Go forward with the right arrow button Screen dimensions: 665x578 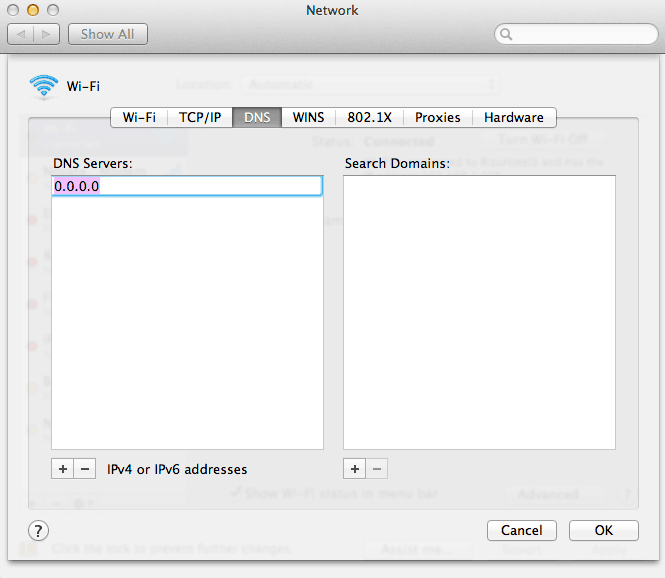pyautogui.click(x=46, y=34)
